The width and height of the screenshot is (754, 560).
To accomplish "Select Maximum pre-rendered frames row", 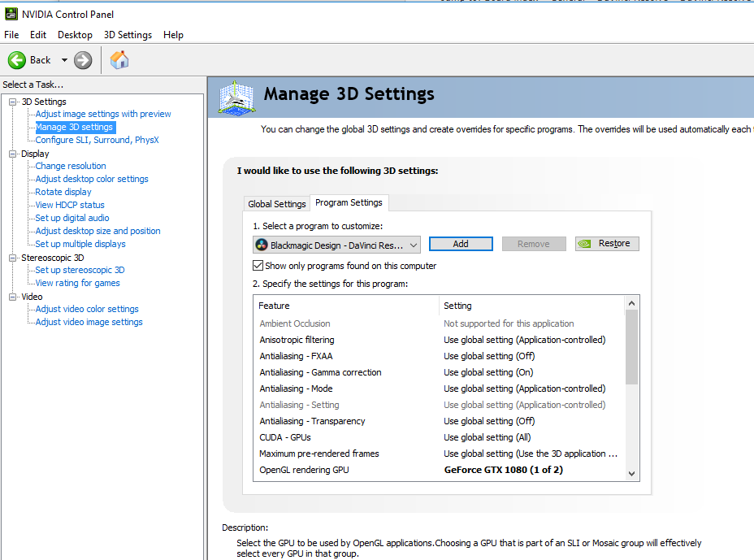I will (439, 454).
